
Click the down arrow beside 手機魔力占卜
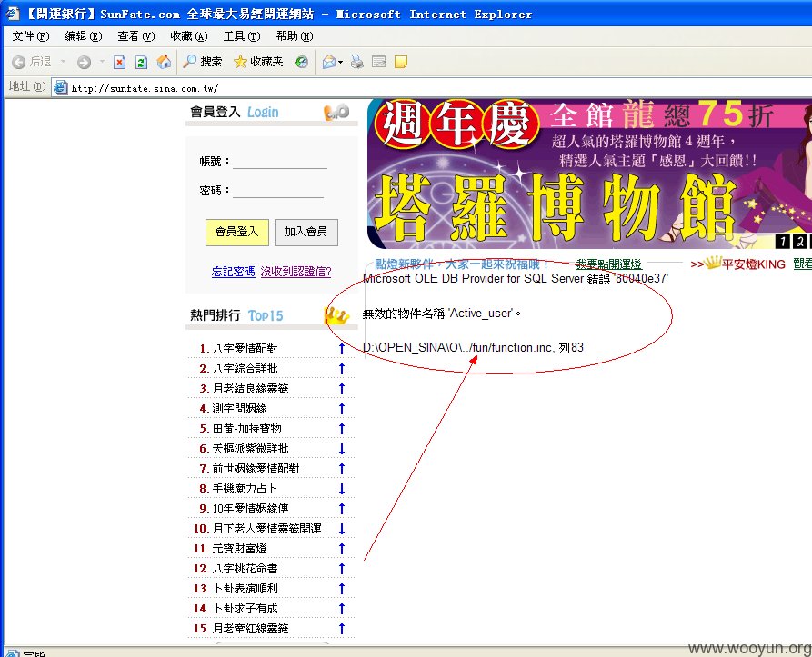click(342, 489)
